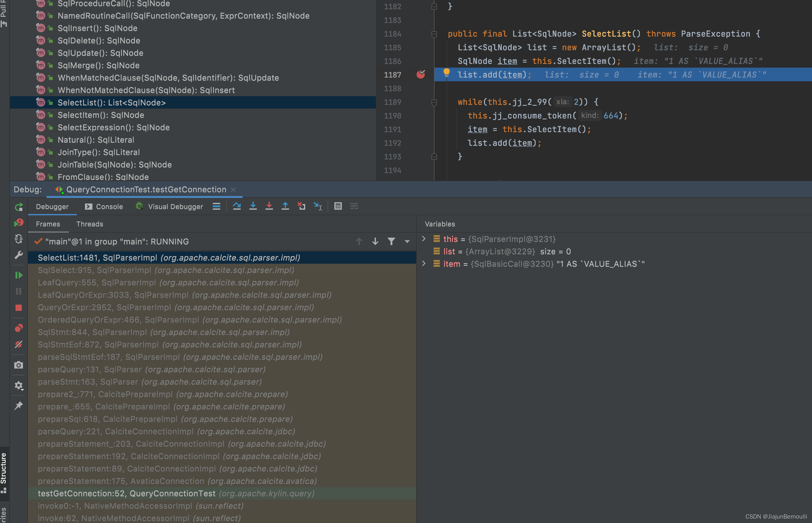Click the Step Out arrow icon
Image resolution: width=812 pixels, height=523 pixels.
pos(285,206)
